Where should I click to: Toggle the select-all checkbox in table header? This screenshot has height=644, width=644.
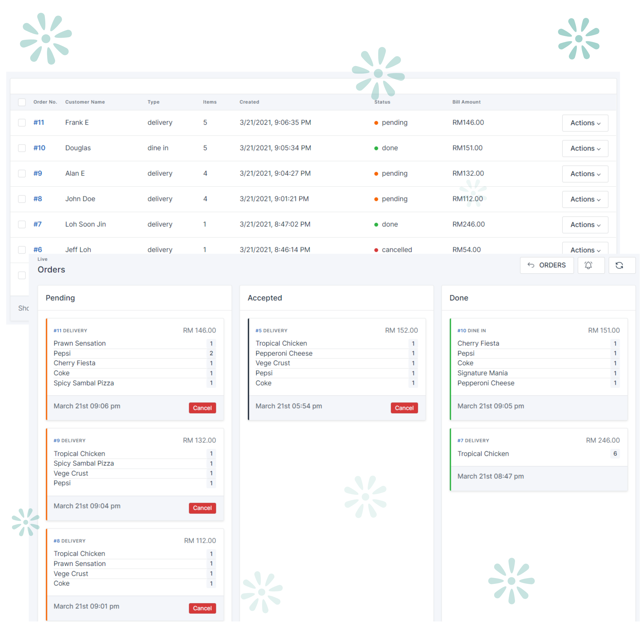(22, 102)
